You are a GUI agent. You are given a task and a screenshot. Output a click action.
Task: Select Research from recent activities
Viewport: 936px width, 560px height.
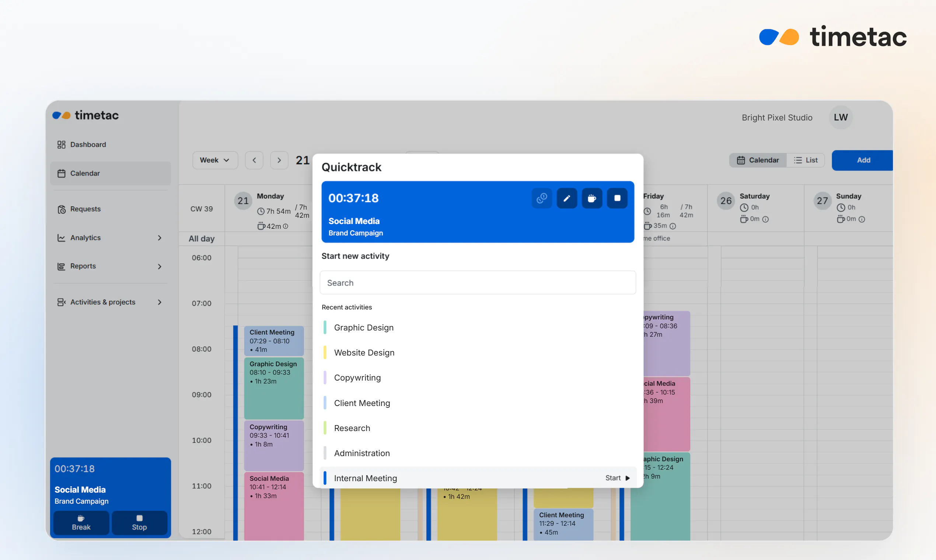(x=478, y=428)
